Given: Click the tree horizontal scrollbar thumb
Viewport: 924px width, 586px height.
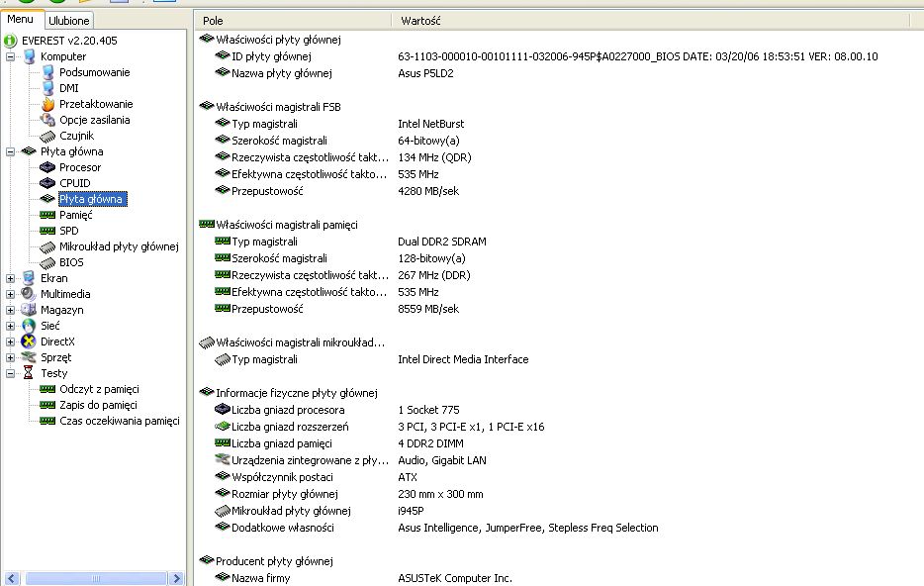Looking at the screenshot, I should (96, 578).
